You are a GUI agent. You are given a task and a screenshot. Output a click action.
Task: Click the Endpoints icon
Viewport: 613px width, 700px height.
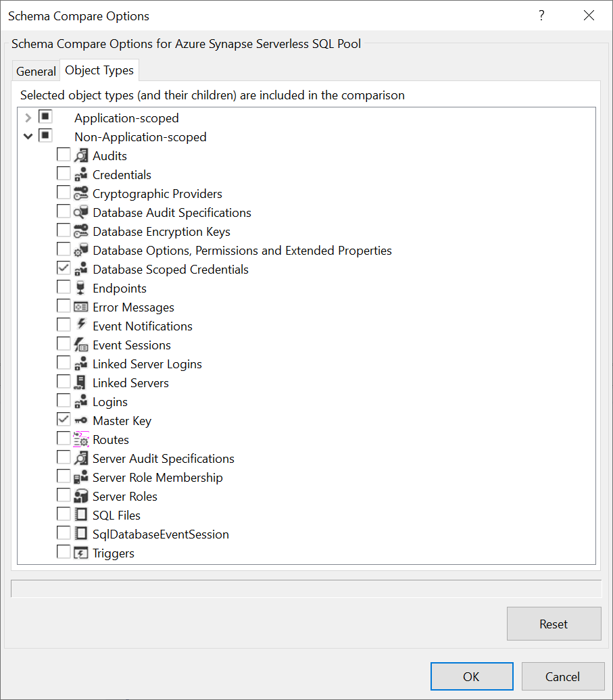[x=81, y=288]
